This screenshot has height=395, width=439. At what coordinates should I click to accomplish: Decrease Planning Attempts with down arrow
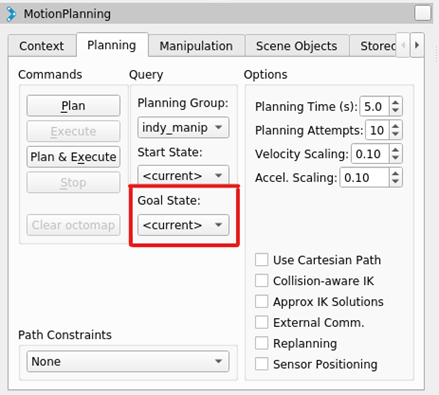pyautogui.click(x=396, y=134)
